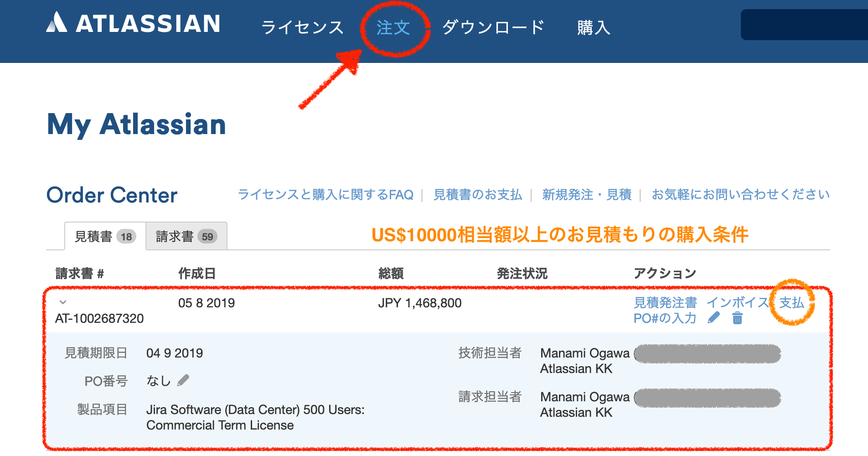Open the 注文 navigation item
868x456 pixels.
[x=393, y=27]
